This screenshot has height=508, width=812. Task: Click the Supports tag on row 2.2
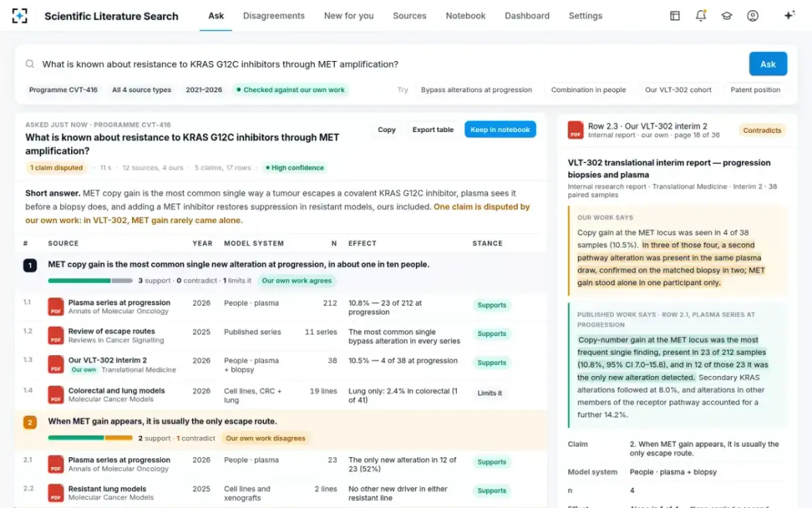pyautogui.click(x=491, y=490)
